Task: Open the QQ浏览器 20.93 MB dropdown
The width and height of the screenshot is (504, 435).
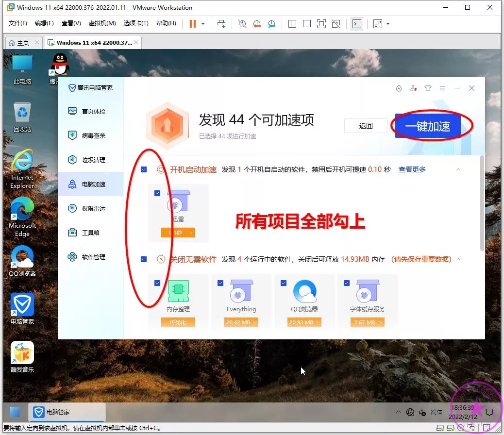Action: (x=304, y=322)
